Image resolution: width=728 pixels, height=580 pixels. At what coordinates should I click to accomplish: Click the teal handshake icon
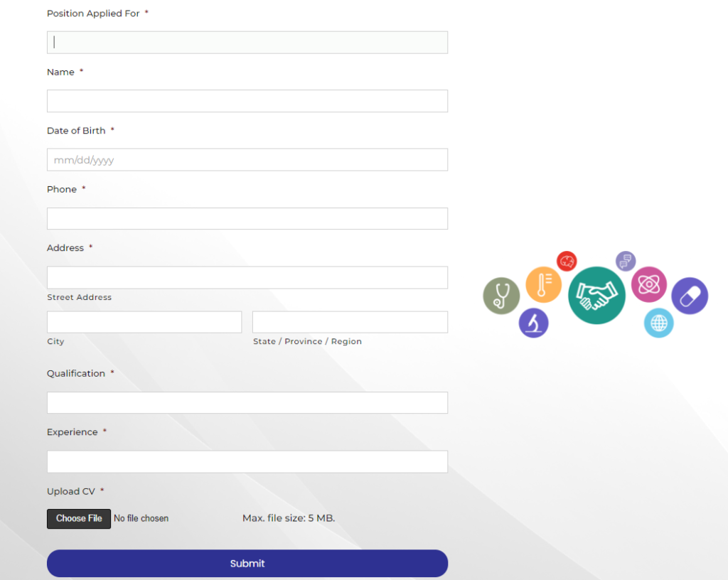point(596,295)
